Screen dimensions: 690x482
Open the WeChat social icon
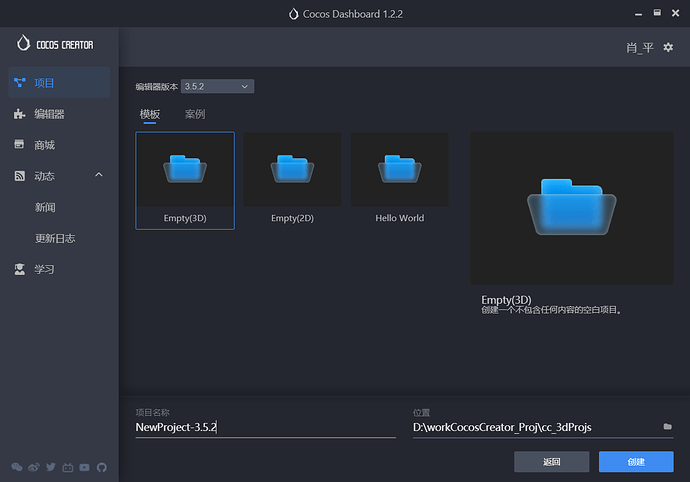pos(17,467)
